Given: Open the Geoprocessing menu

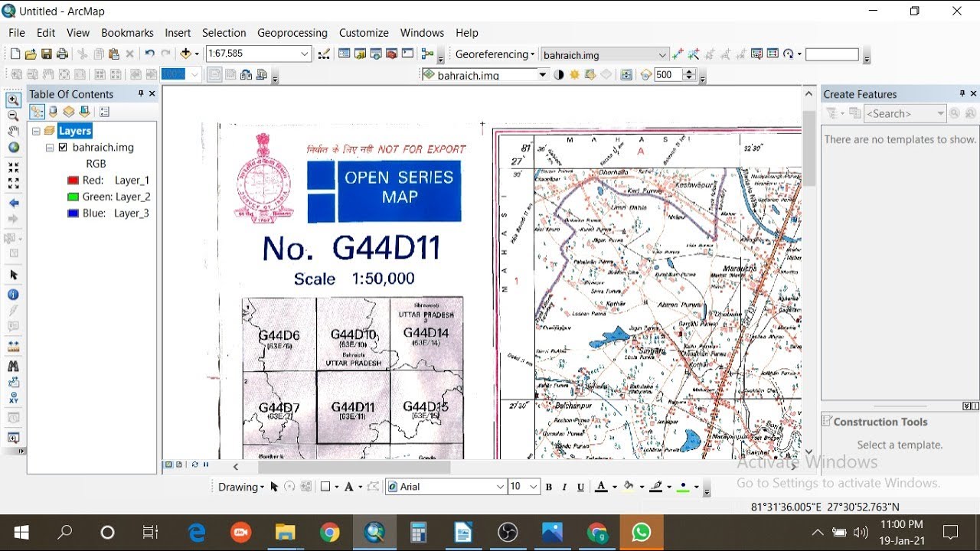Looking at the screenshot, I should coord(292,33).
